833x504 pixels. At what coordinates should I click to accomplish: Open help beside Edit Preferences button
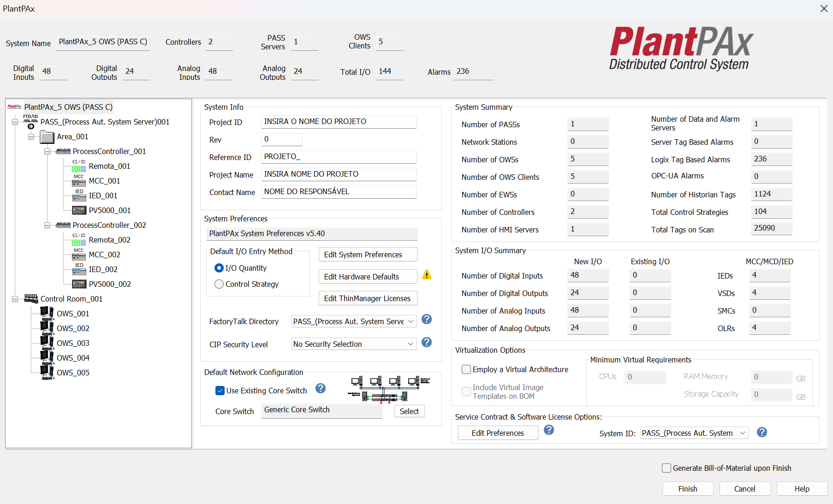[x=549, y=430]
